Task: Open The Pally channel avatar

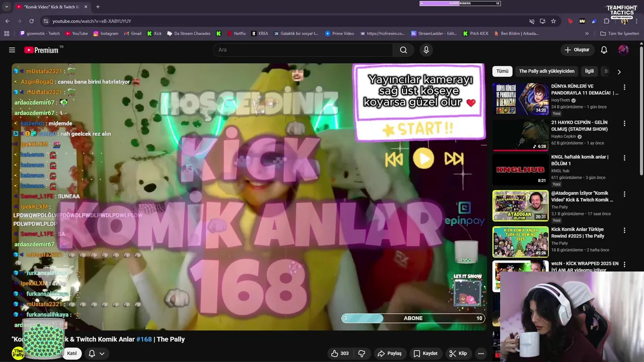Action: pyautogui.click(x=18, y=353)
